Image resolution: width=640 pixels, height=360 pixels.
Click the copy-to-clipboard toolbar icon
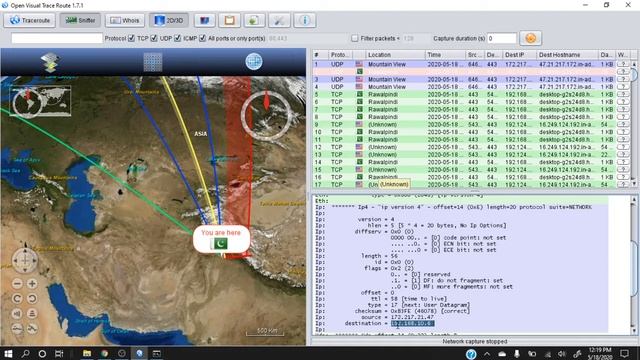click(x=229, y=20)
